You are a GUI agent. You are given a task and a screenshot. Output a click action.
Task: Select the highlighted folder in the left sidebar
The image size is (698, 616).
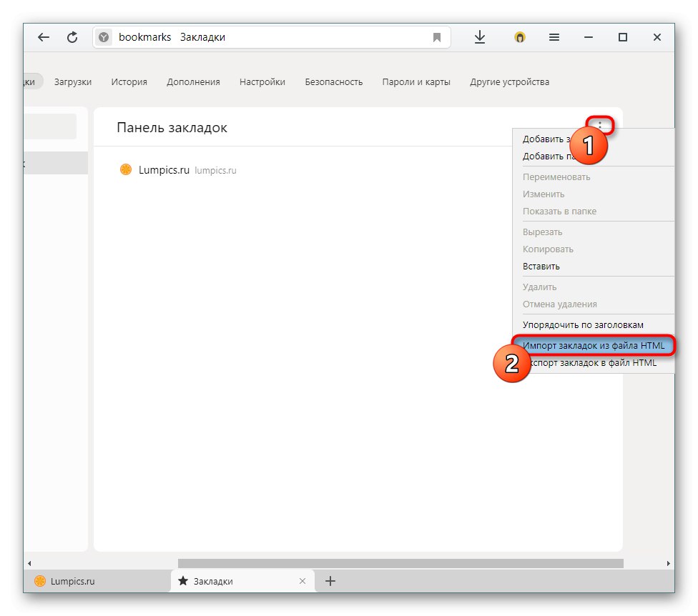pos(56,163)
